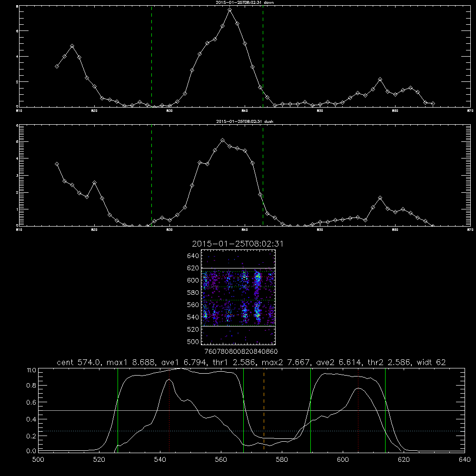Click the red dotted line near 605
Image resolution: width=476 pixels, height=476 pixels.
coord(358,410)
